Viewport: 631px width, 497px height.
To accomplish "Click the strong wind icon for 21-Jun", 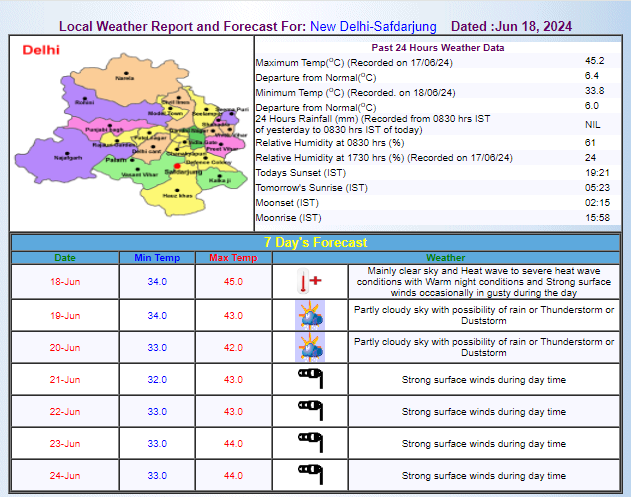I will [310, 379].
